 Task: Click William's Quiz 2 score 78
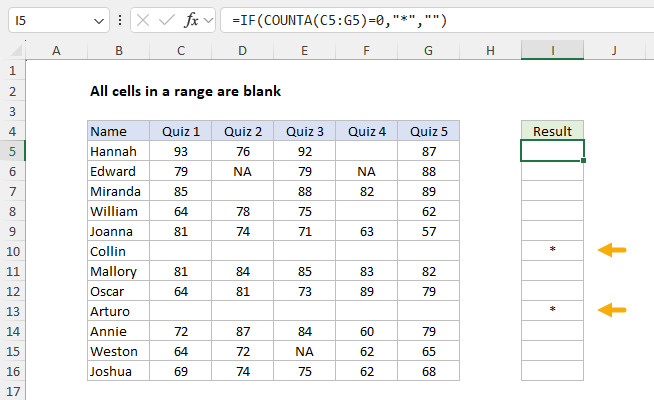point(242,211)
